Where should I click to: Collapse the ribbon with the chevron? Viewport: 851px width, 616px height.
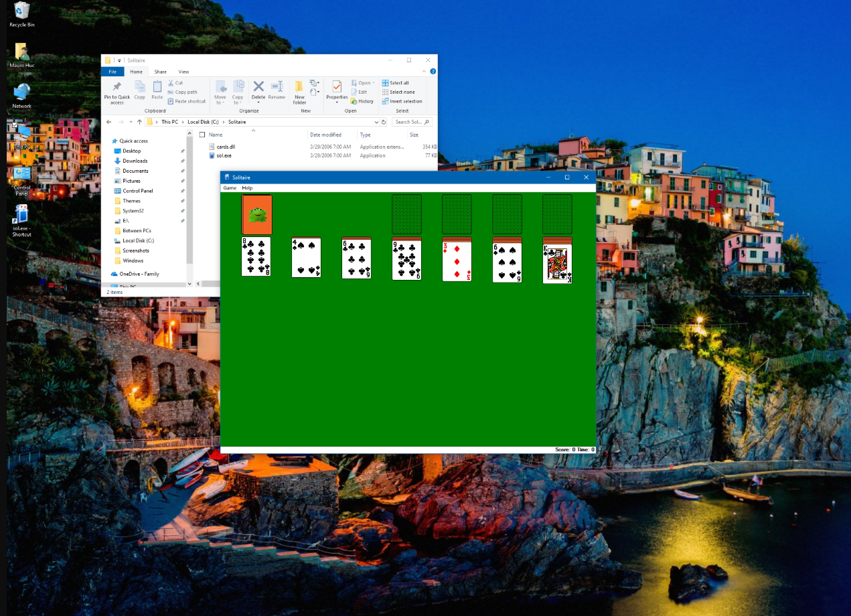(x=424, y=72)
